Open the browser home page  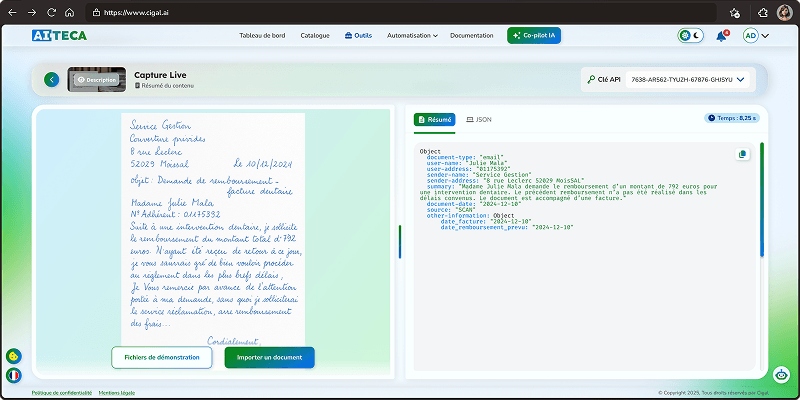[69, 13]
